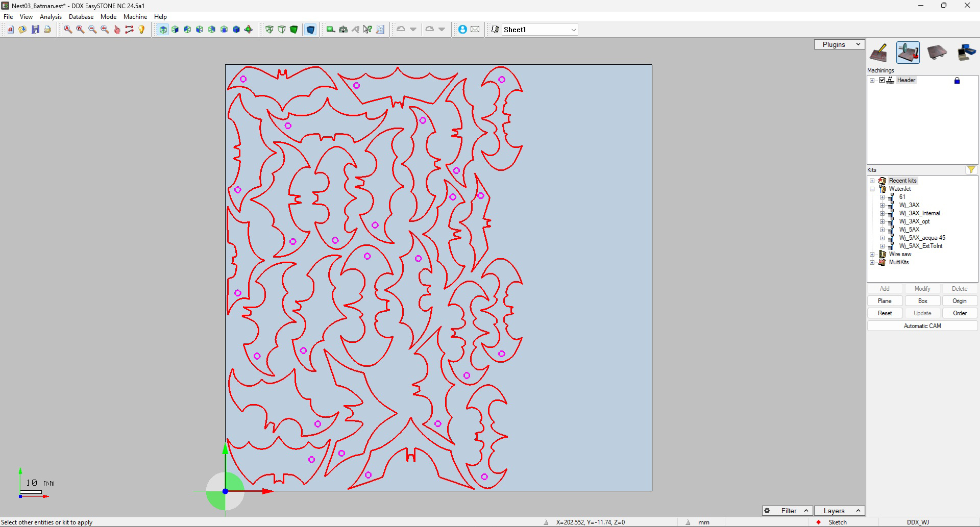Screen dimensions: 980x527
Task: Click the Redo arrow button
Action: [430, 30]
